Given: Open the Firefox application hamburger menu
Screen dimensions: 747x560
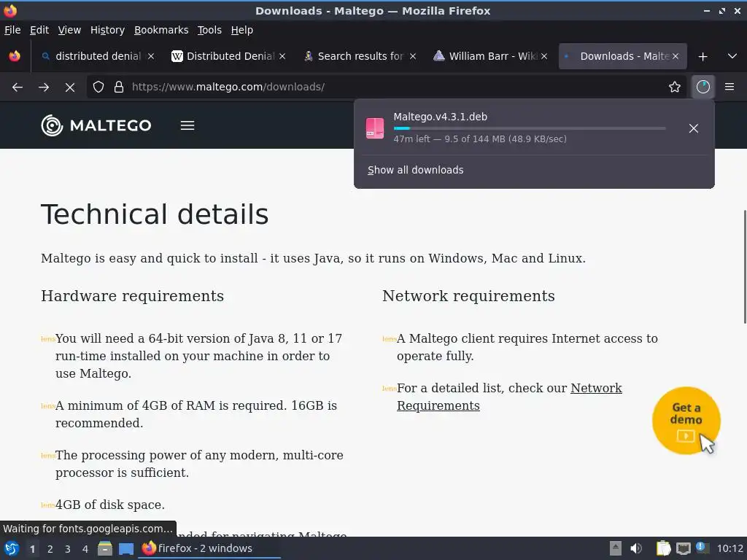Looking at the screenshot, I should [729, 87].
